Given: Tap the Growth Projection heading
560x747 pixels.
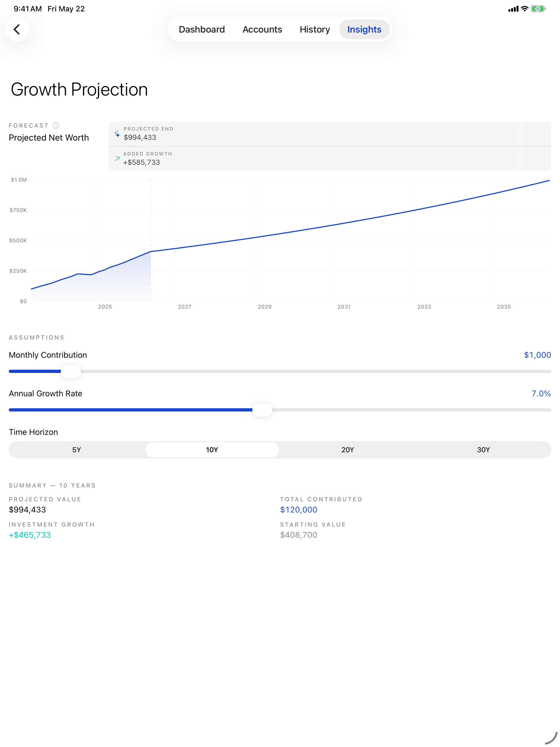Looking at the screenshot, I should (79, 90).
